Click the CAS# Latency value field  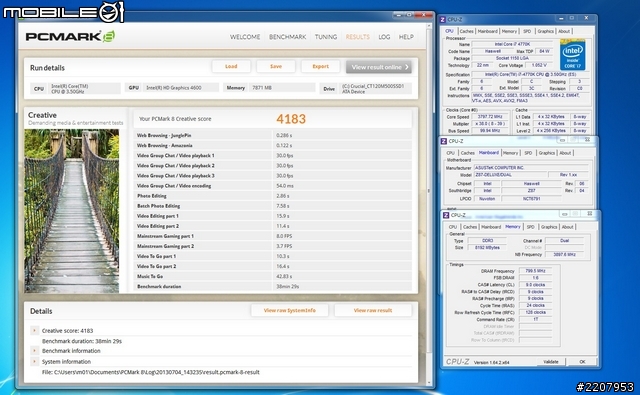536,285
